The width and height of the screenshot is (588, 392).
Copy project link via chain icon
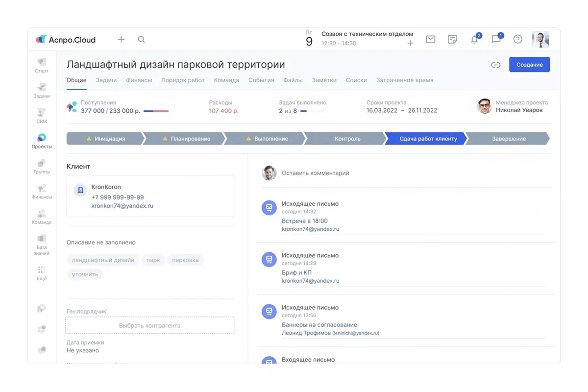click(x=495, y=65)
